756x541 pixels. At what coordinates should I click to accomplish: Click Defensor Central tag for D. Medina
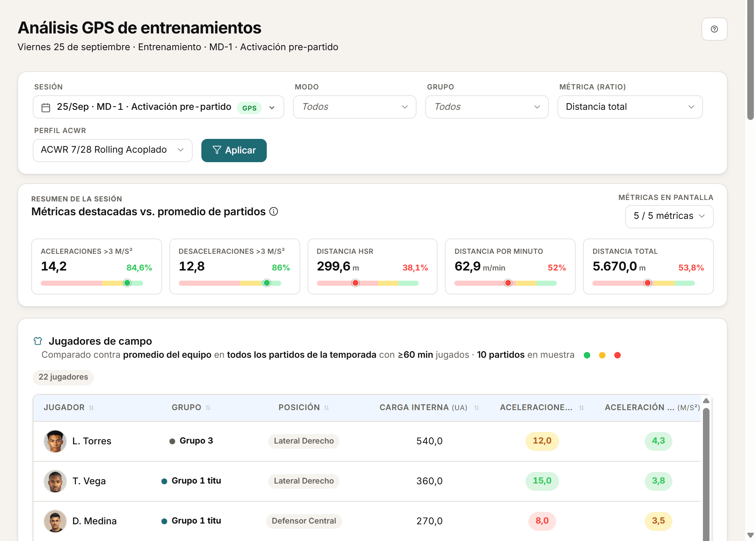point(304,521)
